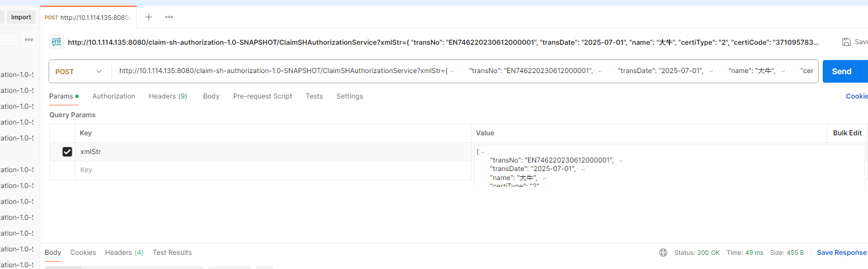
Task: Open the POST method dropdown
Action: point(79,71)
